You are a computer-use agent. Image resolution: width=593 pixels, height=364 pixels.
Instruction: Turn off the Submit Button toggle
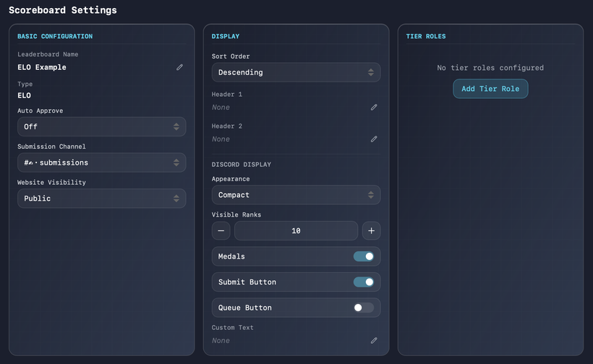pyautogui.click(x=364, y=282)
